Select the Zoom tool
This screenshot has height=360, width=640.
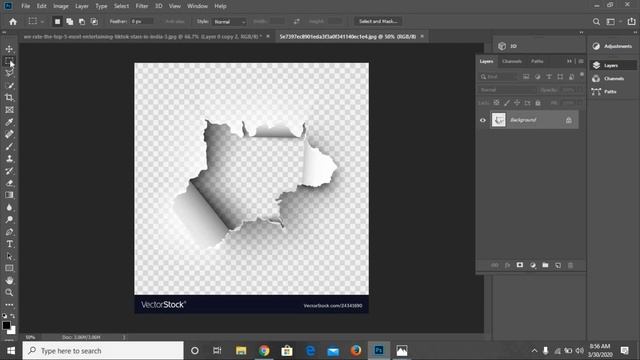[x=9, y=293]
